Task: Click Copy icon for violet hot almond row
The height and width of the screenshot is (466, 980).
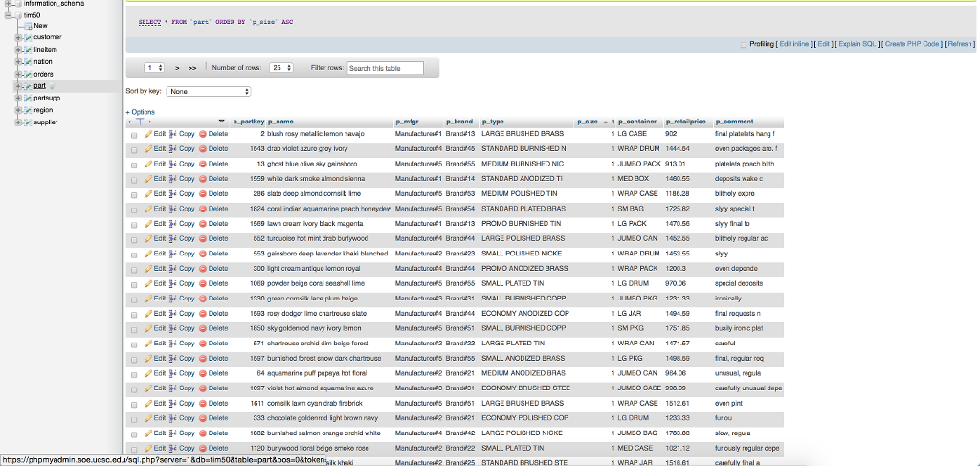Action: 173,388
